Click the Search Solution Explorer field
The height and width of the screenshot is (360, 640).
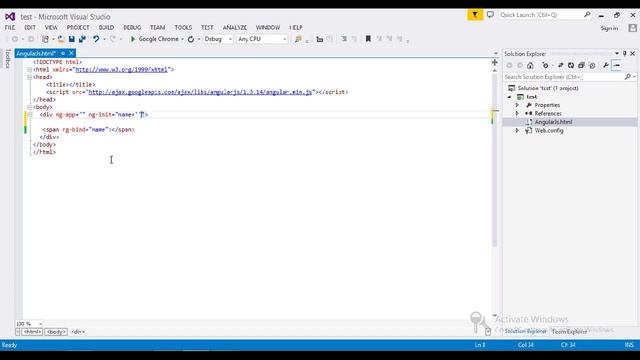[x=569, y=77]
